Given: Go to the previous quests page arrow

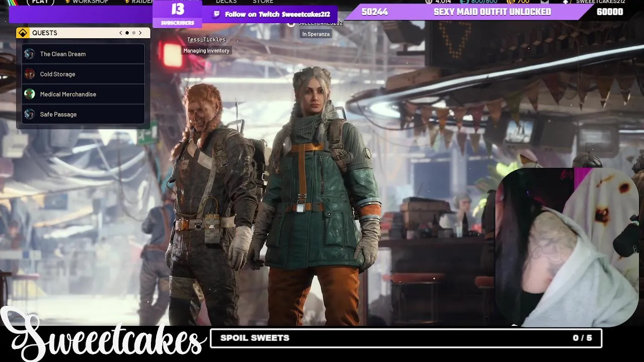Looking at the screenshot, I should pyautogui.click(x=121, y=33).
